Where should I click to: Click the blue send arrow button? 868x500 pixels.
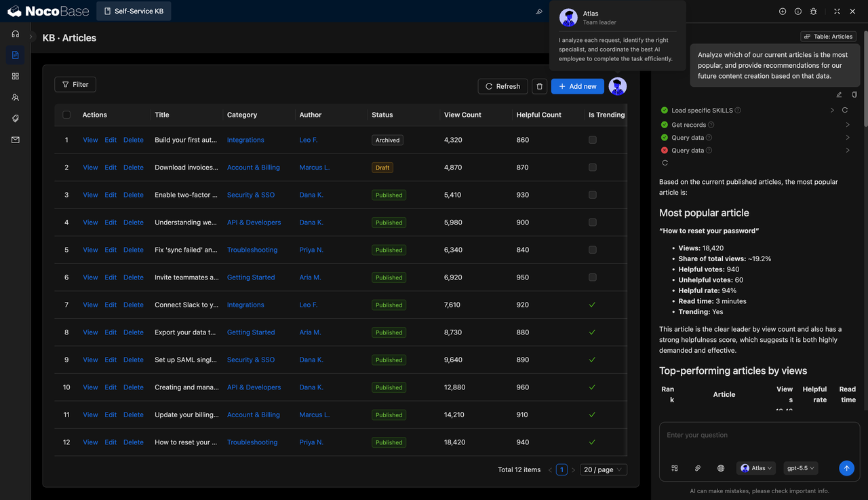(846, 468)
